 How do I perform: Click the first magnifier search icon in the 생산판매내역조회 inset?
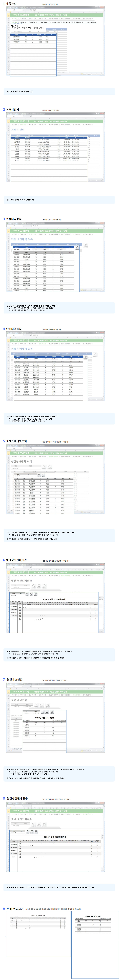coord(39,475)
